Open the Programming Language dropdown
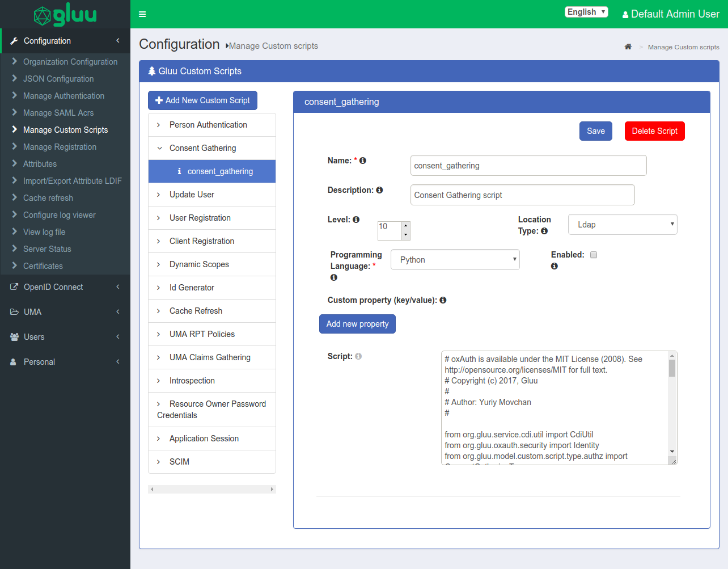Screen dimensions: 728x569 tap(455, 260)
